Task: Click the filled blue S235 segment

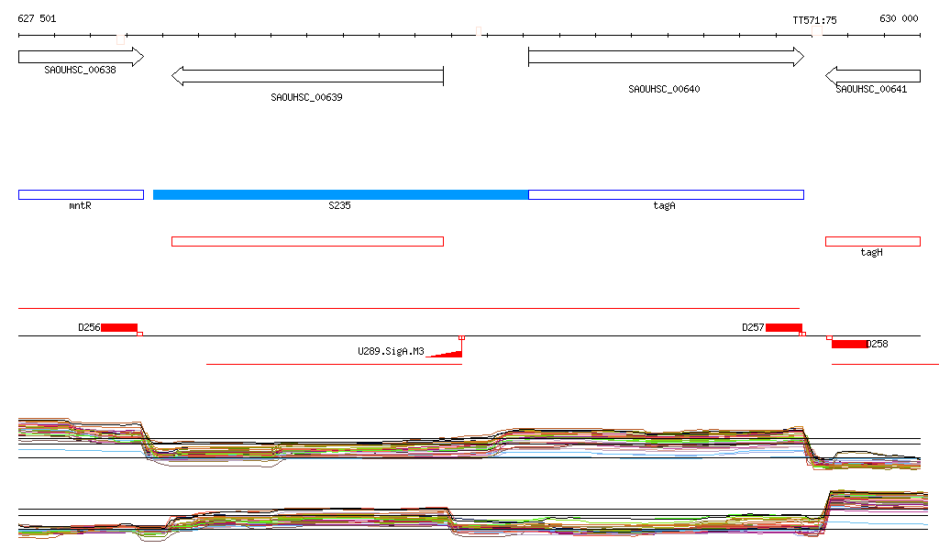Action: (341, 194)
